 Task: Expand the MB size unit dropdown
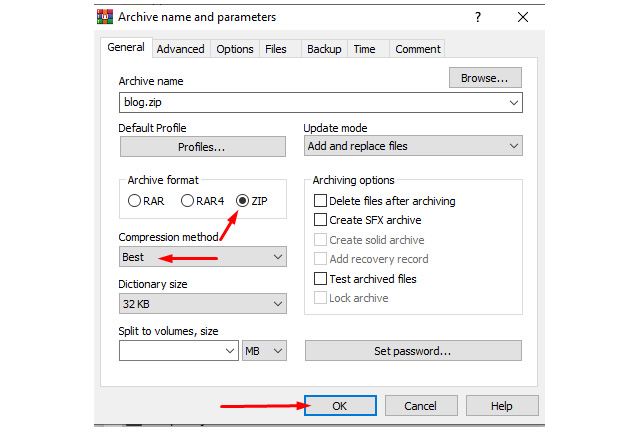(264, 351)
